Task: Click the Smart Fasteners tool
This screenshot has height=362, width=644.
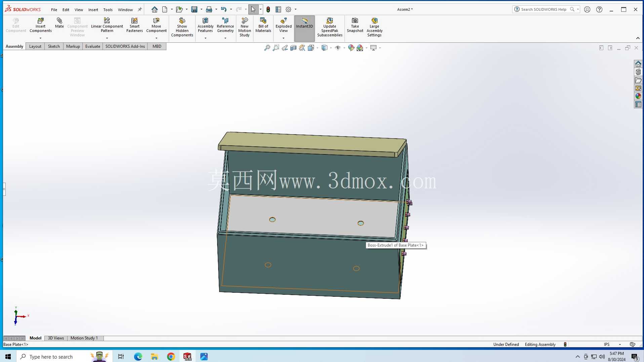Action: click(134, 25)
